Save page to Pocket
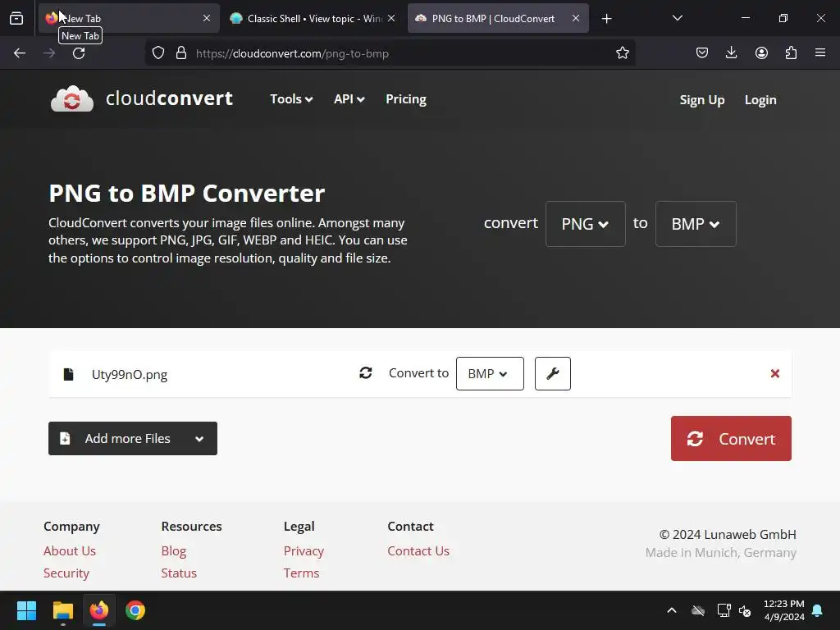 (x=702, y=53)
